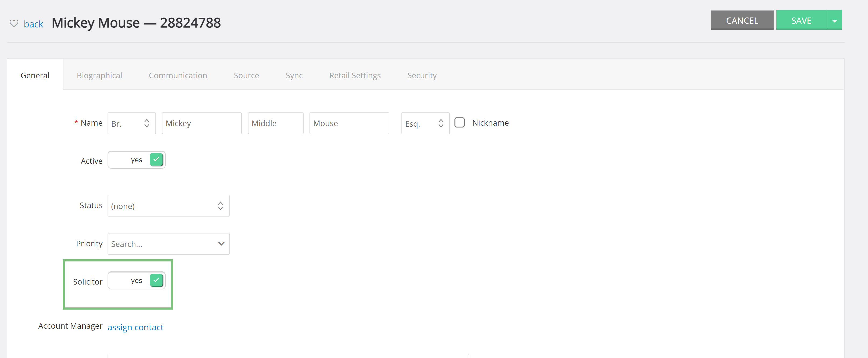The height and width of the screenshot is (358, 868).
Task: Click the assign contact link
Action: point(136,327)
